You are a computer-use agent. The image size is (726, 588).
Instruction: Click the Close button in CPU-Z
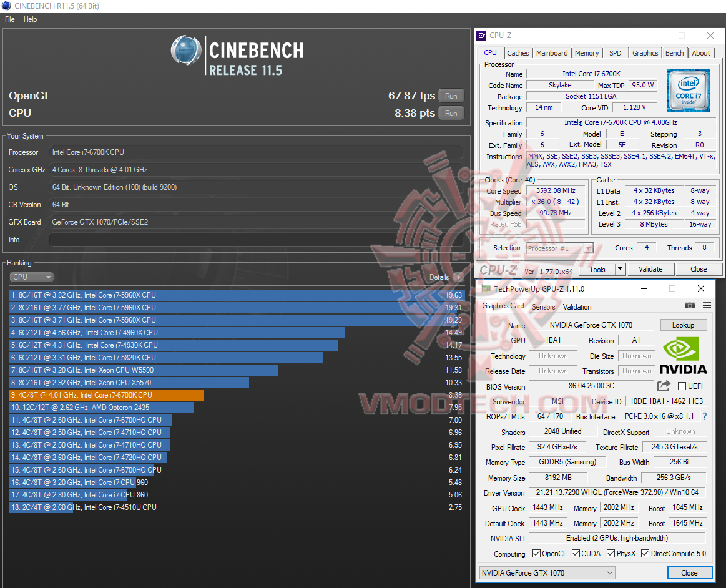point(699,269)
